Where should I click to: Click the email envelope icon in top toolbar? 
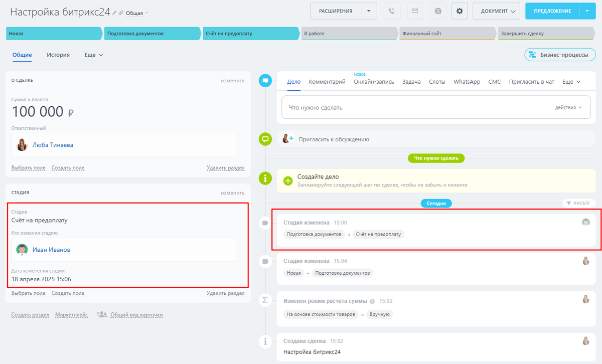[x=414, y=11]
